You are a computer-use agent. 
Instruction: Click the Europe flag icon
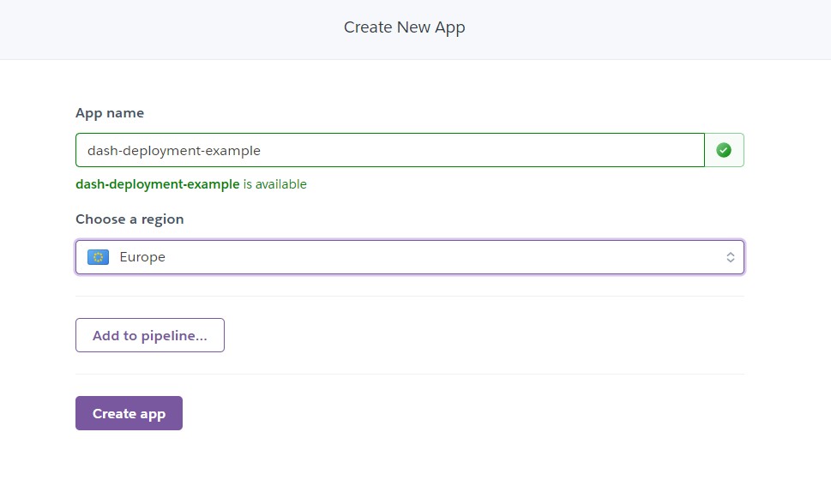98,257
